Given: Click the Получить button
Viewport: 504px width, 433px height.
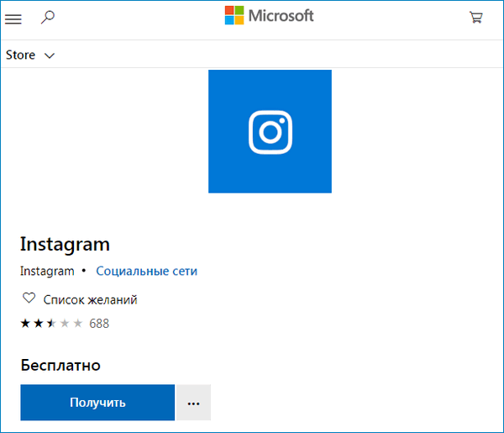Looking at the screenshot, I should (x=97, y=403).
